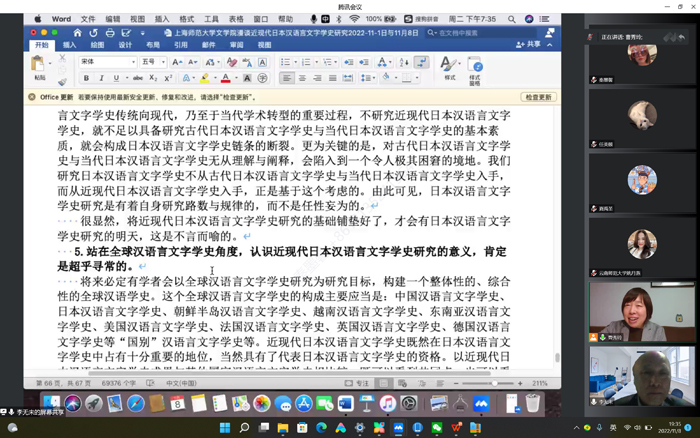Image resolution: width=700 pixels, height=438 pixels.
Task: Apply italic formatting from the ribbon
Action: coord(102,77)
